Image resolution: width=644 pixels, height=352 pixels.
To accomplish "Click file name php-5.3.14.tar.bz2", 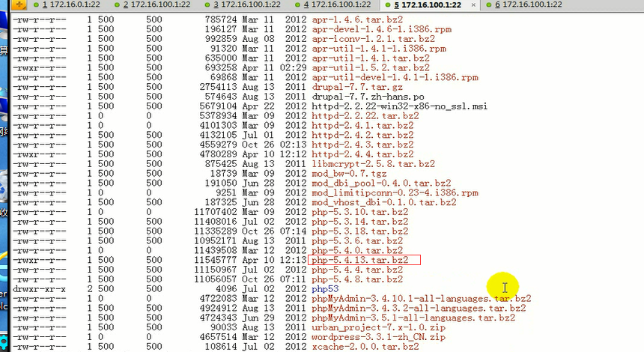I will click(359, 222).
